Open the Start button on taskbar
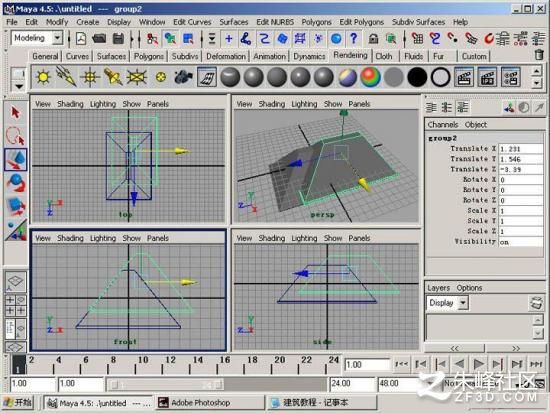The width and height of the screenshot is (550, 413). click(18, 402)
